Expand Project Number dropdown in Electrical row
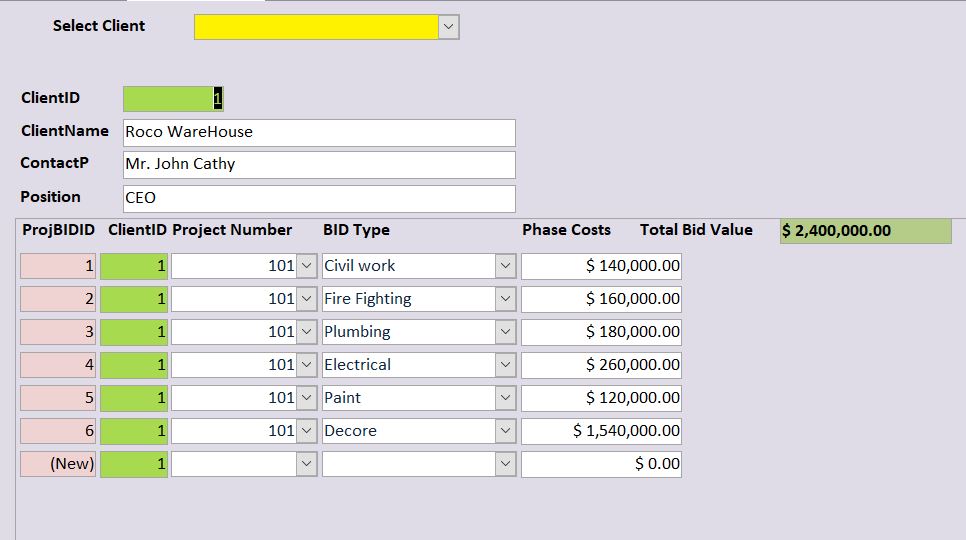This screenshot has width=966, height=540. [307, 365]
